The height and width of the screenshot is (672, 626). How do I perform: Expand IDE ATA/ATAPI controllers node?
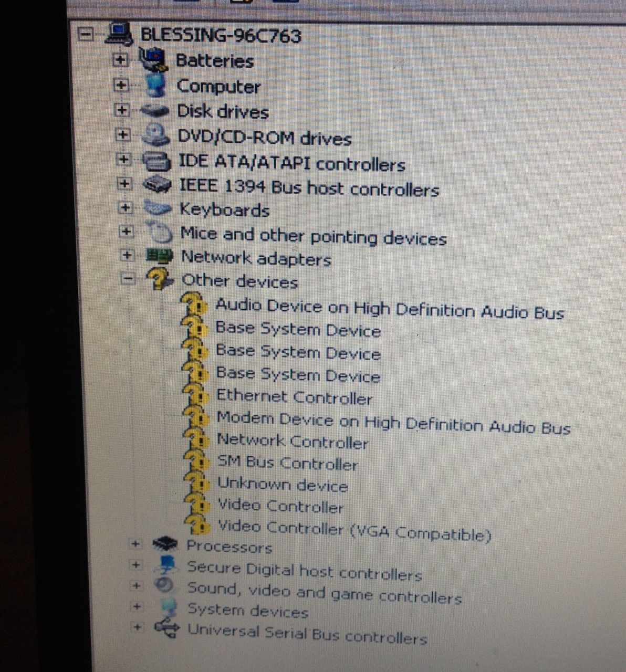[x=123, y=159]
